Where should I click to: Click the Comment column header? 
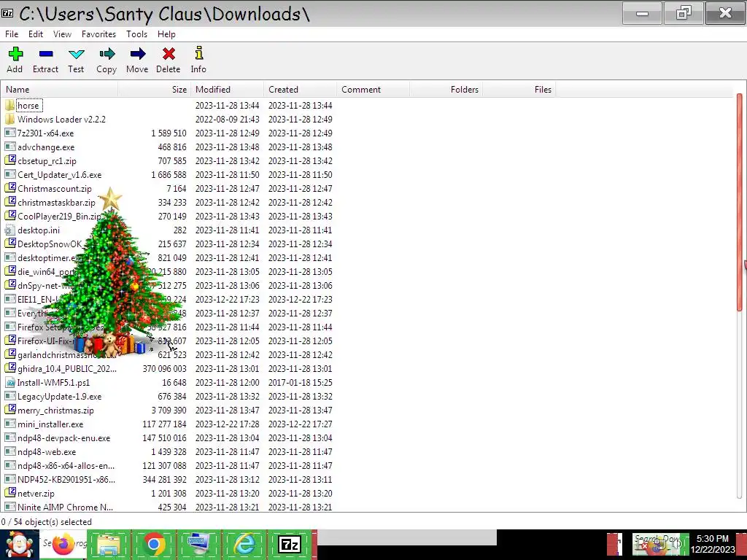click(373, 90)
